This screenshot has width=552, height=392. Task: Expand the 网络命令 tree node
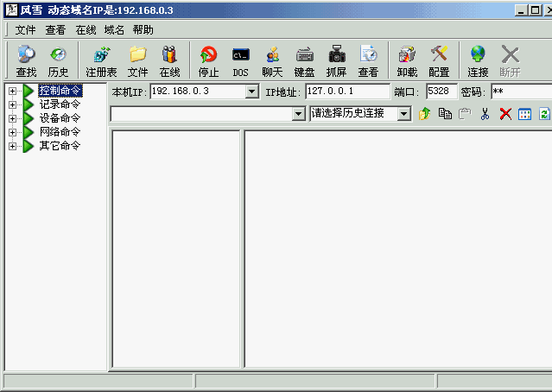click(x=13, y=132)
